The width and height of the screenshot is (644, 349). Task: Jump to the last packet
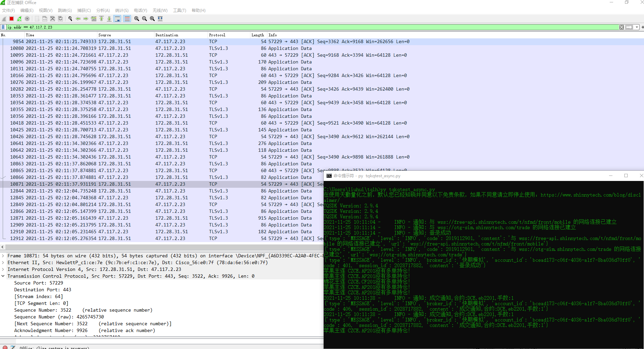tap(109, 19)
